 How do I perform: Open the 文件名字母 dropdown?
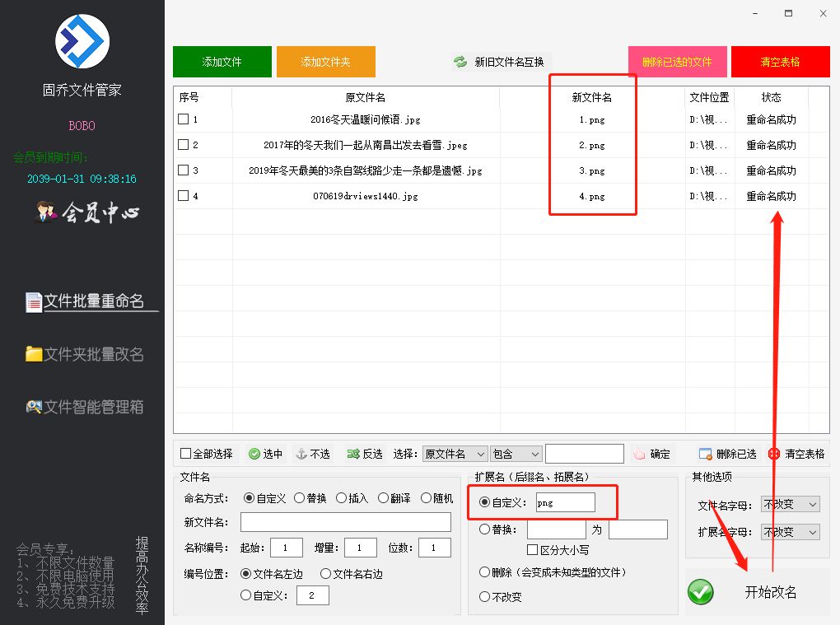pyautogui.click(x=789, y=504)
